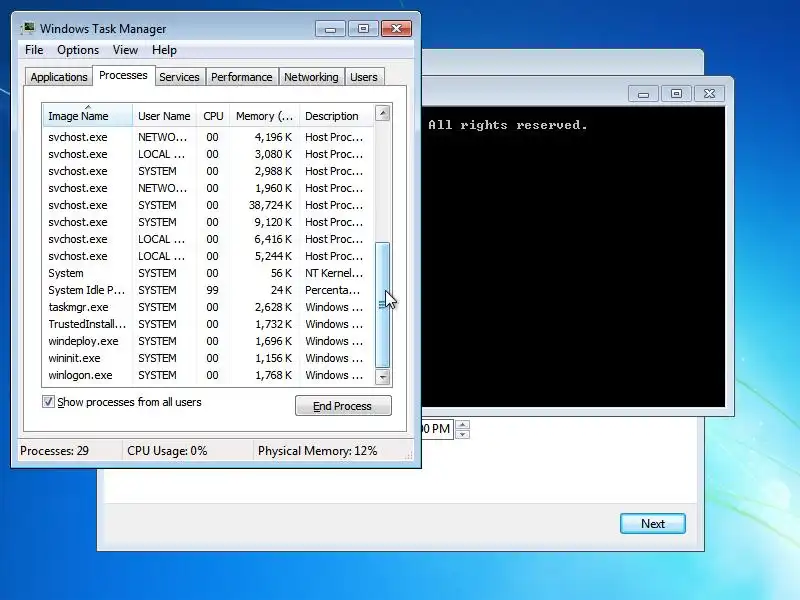Click the process list scroll down arrow
Image resolution: width=800 pixels, height=600 pixels.
(383, 377)
